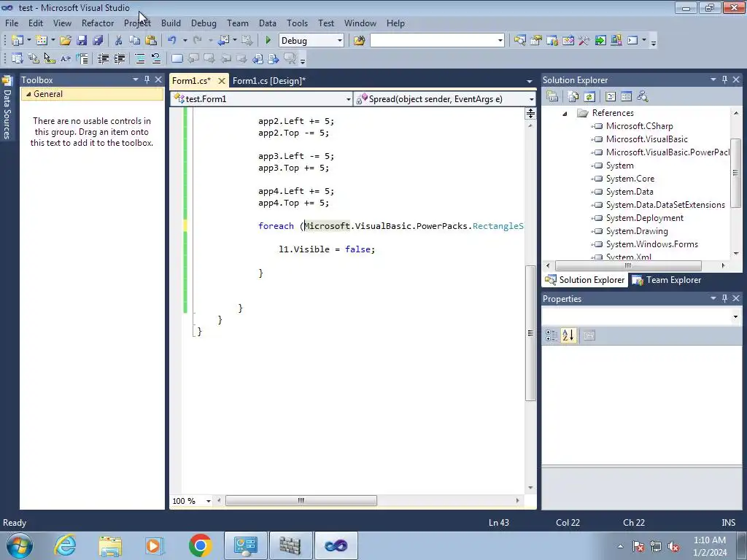Open the Data Sources side tab
Screen dimensions: 747x560
pos(7,109)
